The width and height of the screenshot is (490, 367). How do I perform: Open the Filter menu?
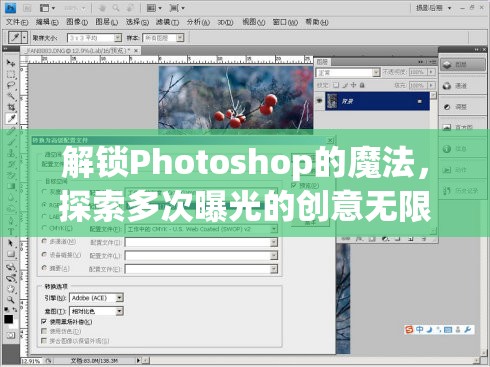pyautogui.click(x=167, y=22)
